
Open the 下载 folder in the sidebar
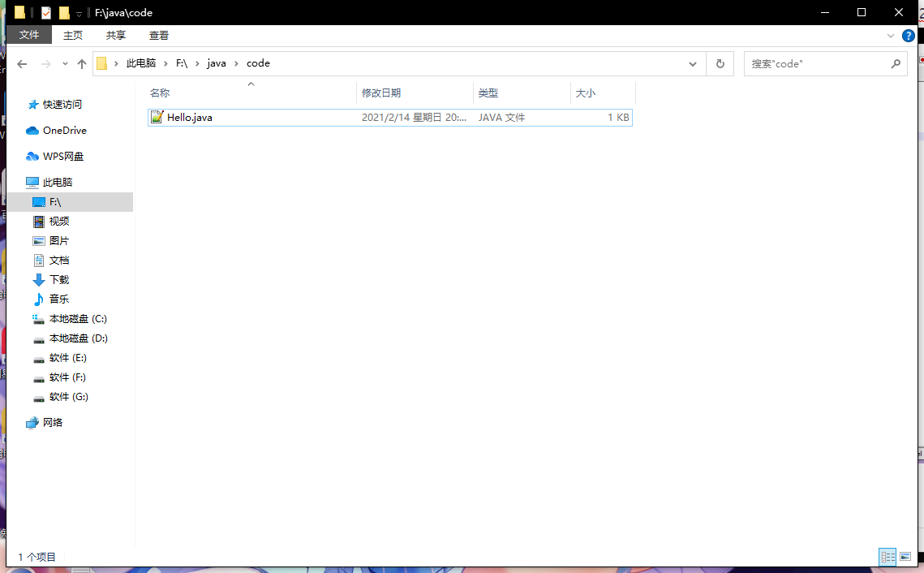[x=59, y=279]
